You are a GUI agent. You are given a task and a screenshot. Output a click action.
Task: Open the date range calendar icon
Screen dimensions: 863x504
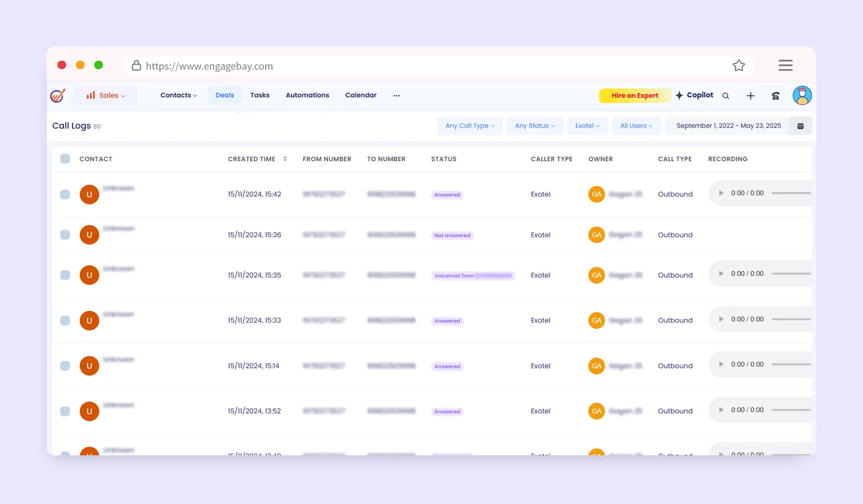click(800, 126)
